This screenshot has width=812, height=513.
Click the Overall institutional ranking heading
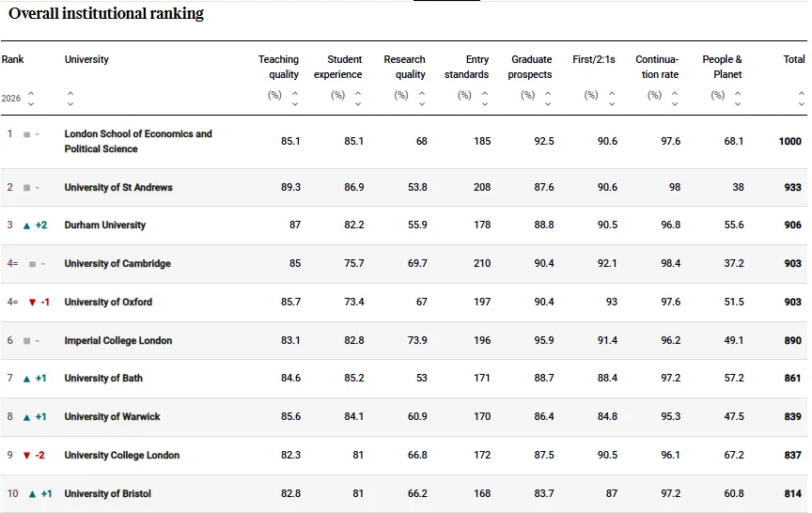(106, 14)
